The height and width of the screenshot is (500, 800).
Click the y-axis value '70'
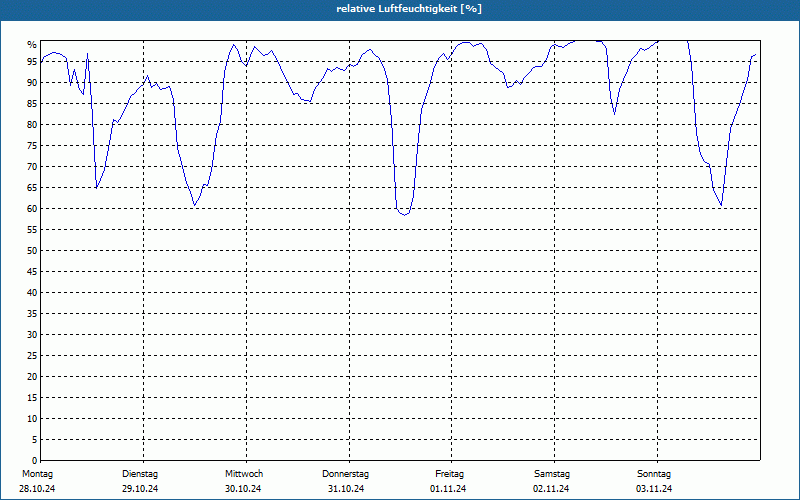(32, 167)
